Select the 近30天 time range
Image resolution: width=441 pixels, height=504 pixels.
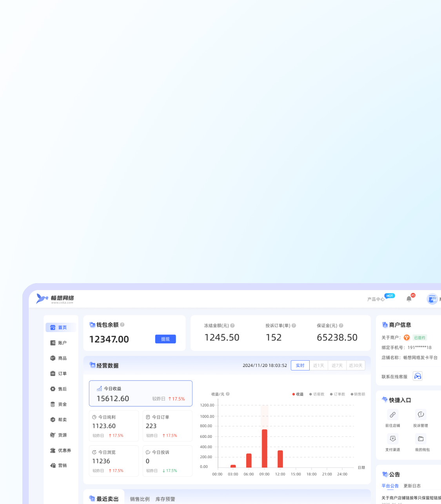click(x=356, y=365)
